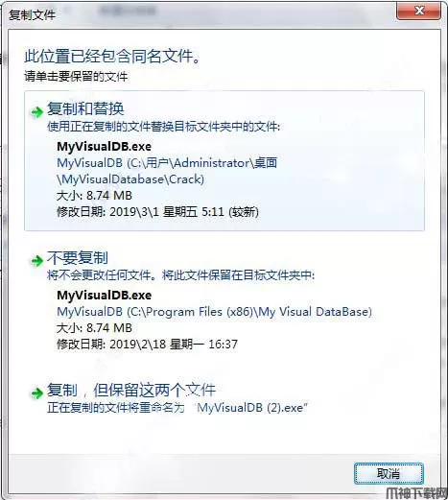Screen dimensions: 448x500
Task: Click the source file size 8.74 MB line
Action: coord(94,196)
